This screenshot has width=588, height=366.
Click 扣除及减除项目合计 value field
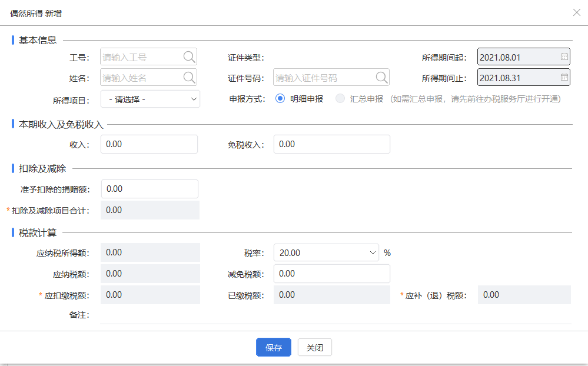[150, 210]
